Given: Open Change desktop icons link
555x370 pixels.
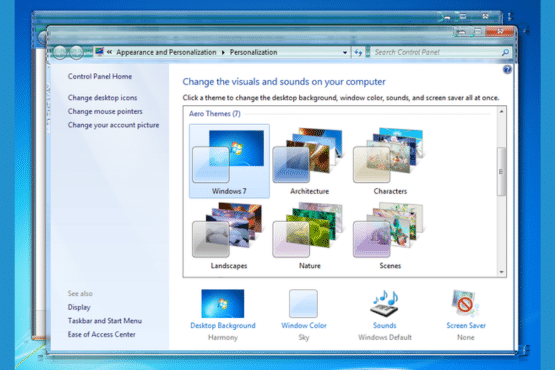Looking at the screenshot, I should pyautogui.click(x=102, y=97).
